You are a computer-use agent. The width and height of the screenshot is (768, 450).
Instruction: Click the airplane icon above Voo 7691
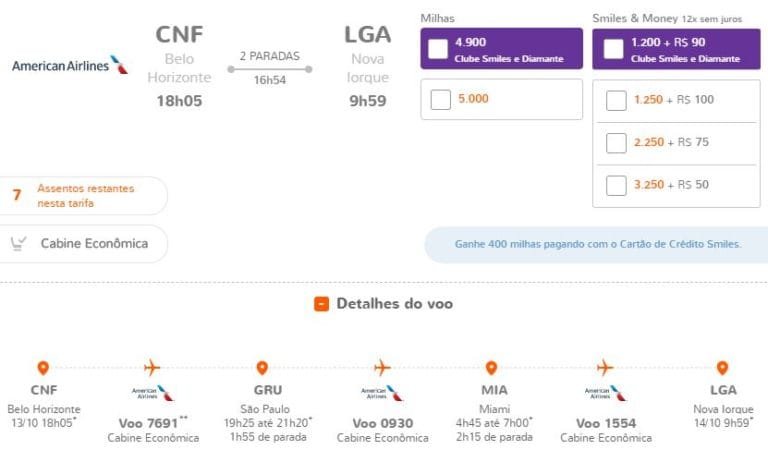152,368
